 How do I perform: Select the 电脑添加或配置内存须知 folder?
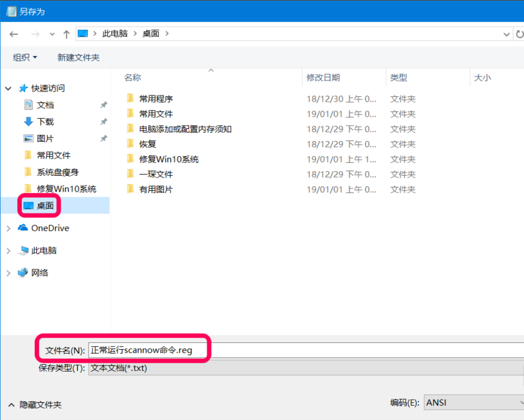(186, 130)
